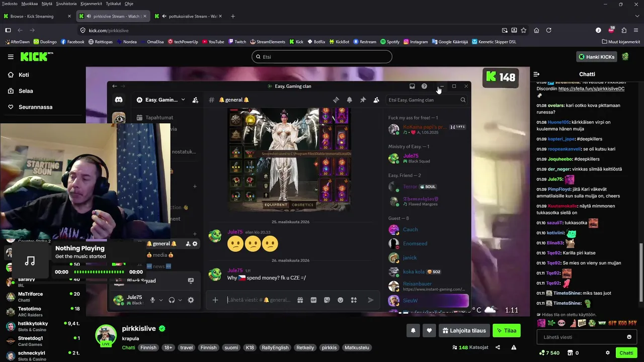
Task: Open the sticker picker in Discord
Action: (x=327, y=300)
